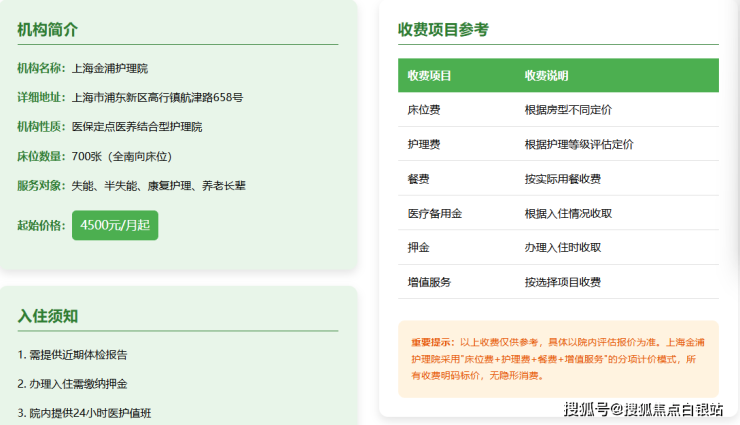Select the 收费项目参考 heading
The height and width of the screenshot is (425, 740).
[443, 30]
